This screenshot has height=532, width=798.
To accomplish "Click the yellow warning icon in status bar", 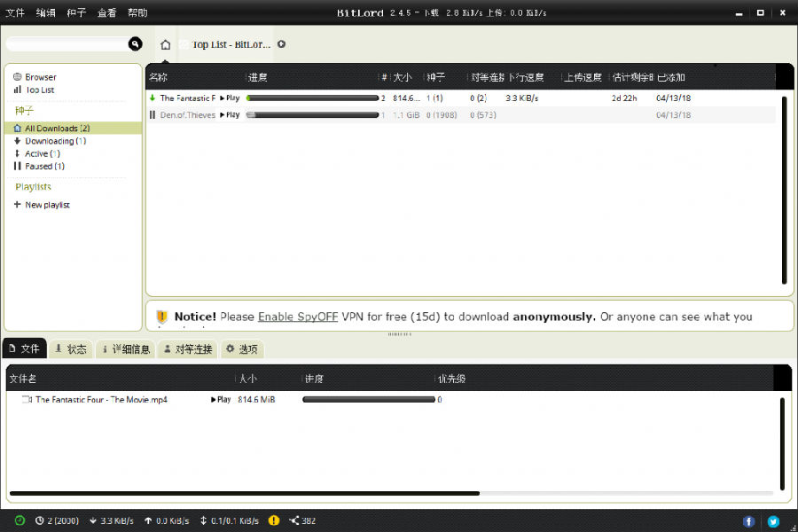I will click(274, 520).
